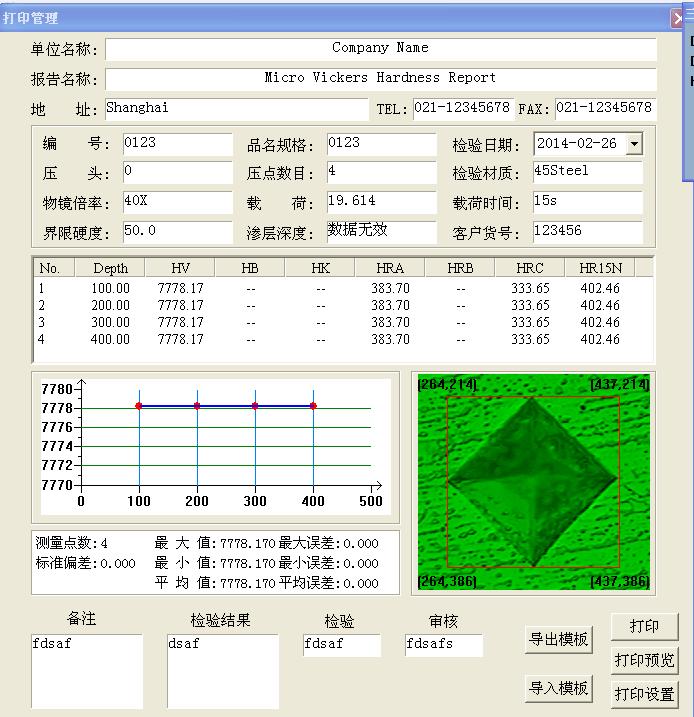Viewport: 694px width, 717px height.
Task: Select the Depth column header
Action: [110, 268]
